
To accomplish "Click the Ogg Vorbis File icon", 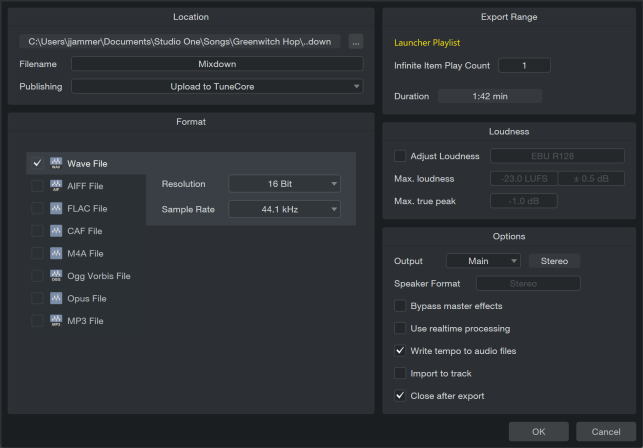I will pos(56,276).
